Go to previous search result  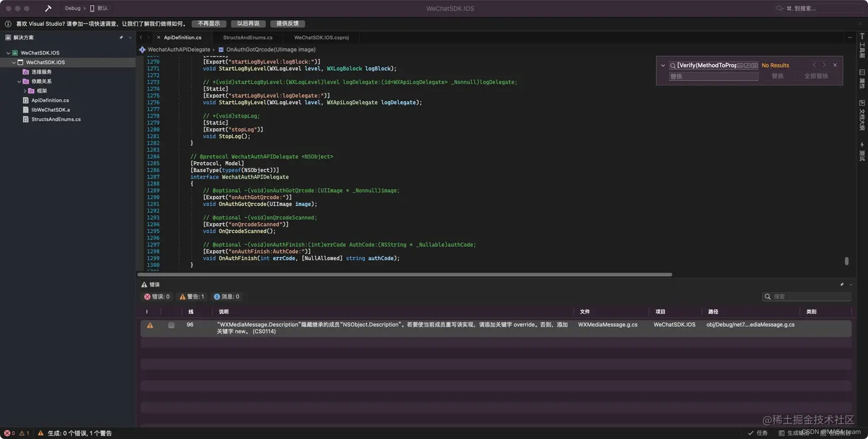814,65
